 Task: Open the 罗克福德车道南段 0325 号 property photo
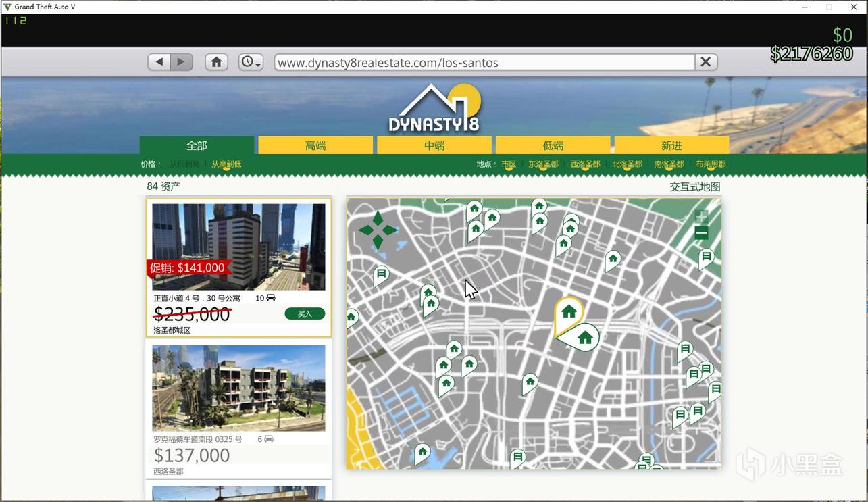pyautogui.click(x=238, y=388)
